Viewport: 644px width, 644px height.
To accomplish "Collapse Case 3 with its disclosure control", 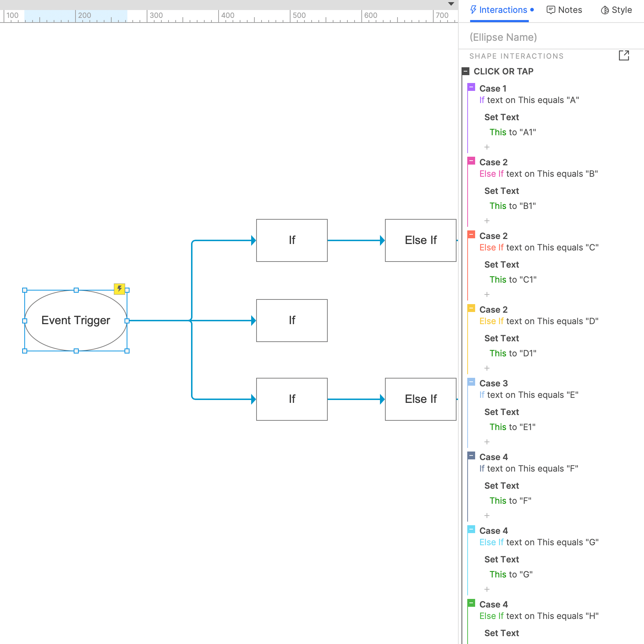I will point(471,382).
